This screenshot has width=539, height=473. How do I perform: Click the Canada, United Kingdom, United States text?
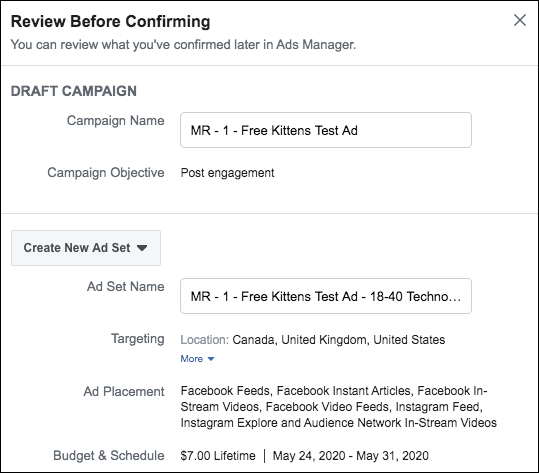point(339,340)
